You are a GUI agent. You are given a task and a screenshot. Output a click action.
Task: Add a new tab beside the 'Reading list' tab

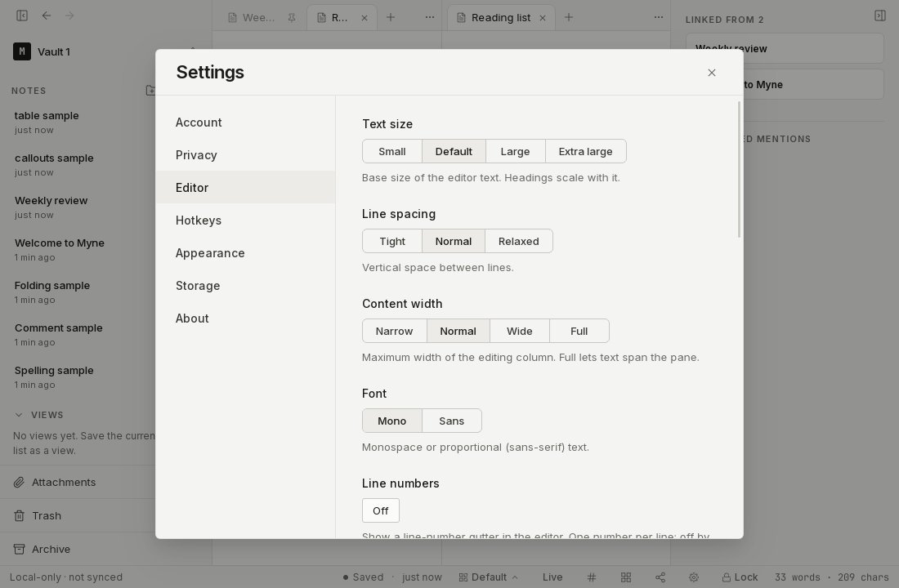pyautogui.click(x=569, y=17)
